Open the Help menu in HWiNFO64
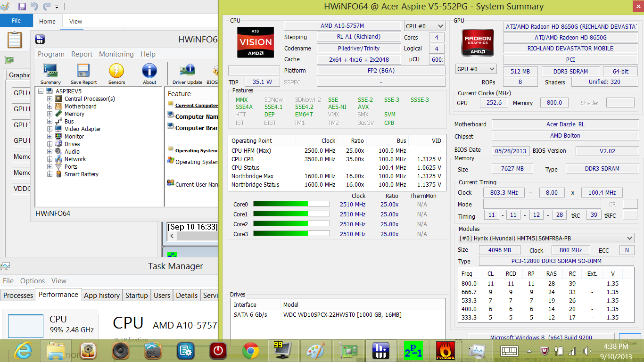 [x=148, y=54]
